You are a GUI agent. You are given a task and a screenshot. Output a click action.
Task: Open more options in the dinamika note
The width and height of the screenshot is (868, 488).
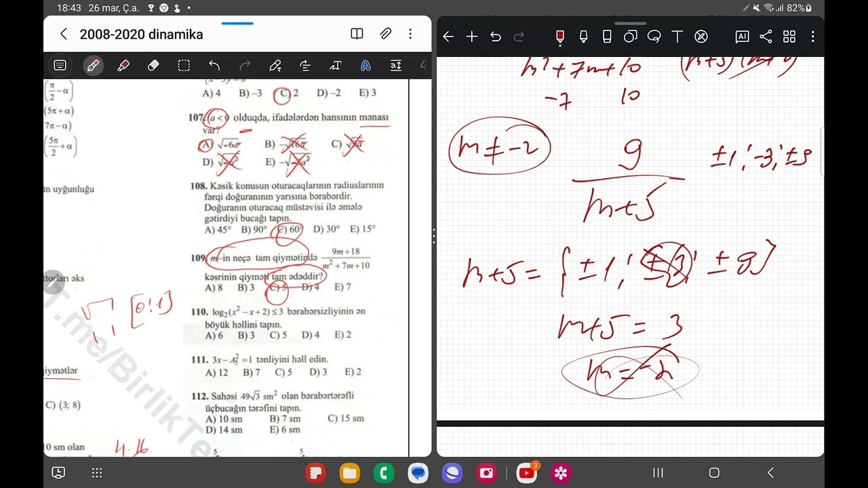pos(410,34)
